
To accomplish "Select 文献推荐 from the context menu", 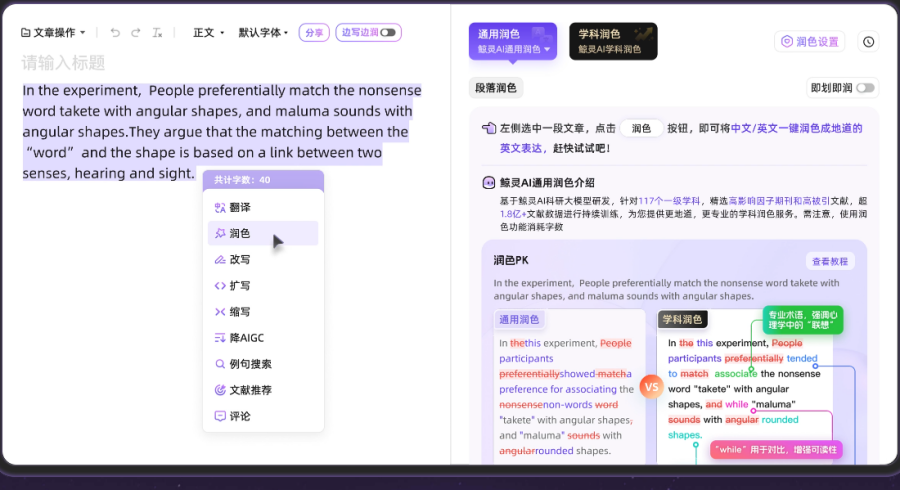I will tap(263, 390).
